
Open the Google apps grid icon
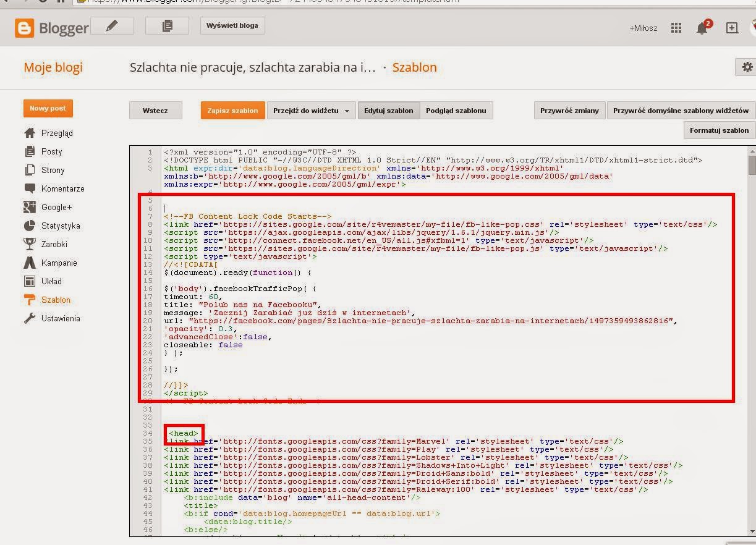[x=676, y=28]
